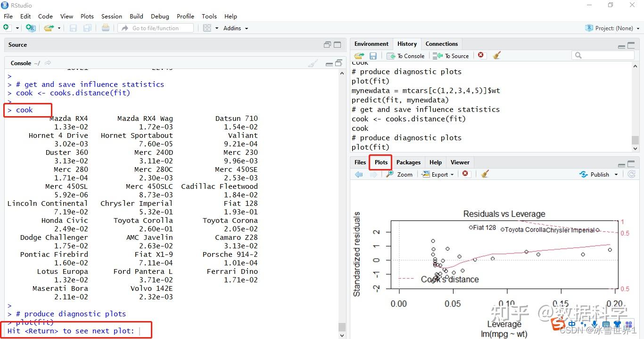Image resolution: width=644 pixels, height=339 pixels.
Task: Restore the Source pane
Action: 327,45
